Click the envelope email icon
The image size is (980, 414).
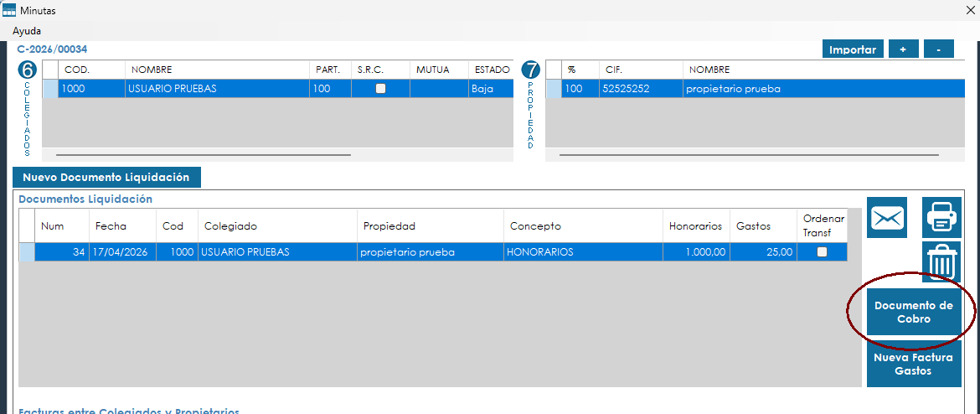tap(889, 218)
